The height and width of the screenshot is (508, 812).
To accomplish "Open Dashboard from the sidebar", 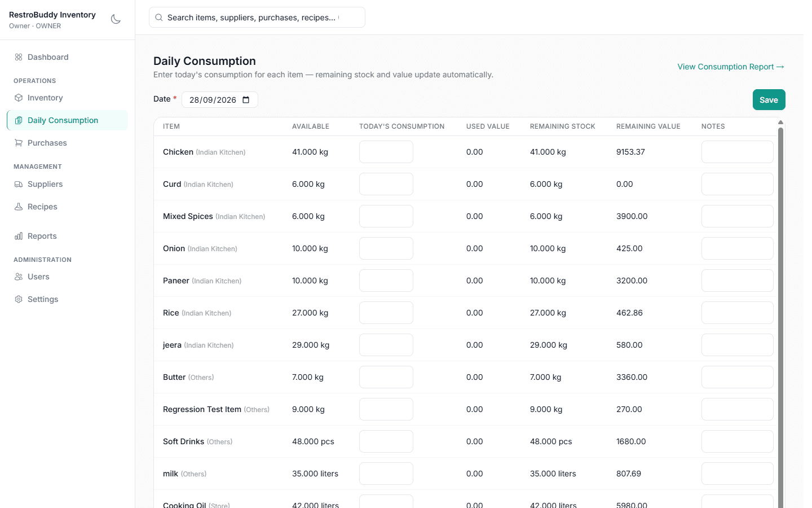I will [x=67, y=57].
